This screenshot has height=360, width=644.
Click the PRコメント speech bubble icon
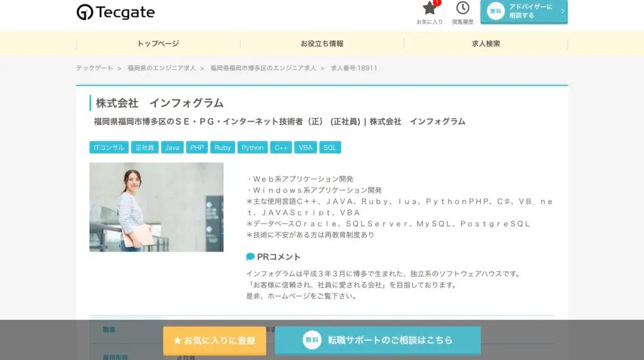250,256
